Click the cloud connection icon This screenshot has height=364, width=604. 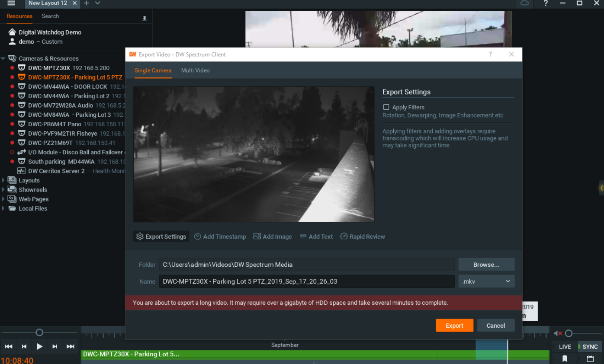[524, 3]
